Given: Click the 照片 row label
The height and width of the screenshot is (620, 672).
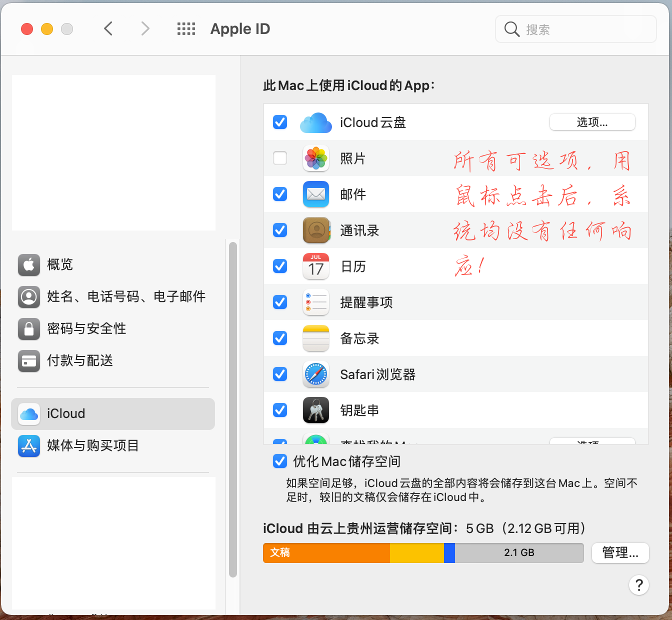Looking at the screenshot, I should (353, 158).
